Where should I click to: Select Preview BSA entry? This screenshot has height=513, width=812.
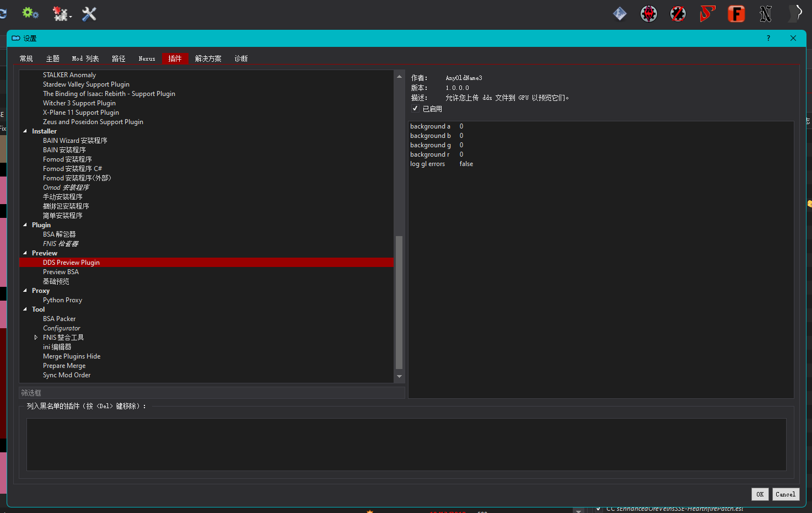tap(61, 272)
